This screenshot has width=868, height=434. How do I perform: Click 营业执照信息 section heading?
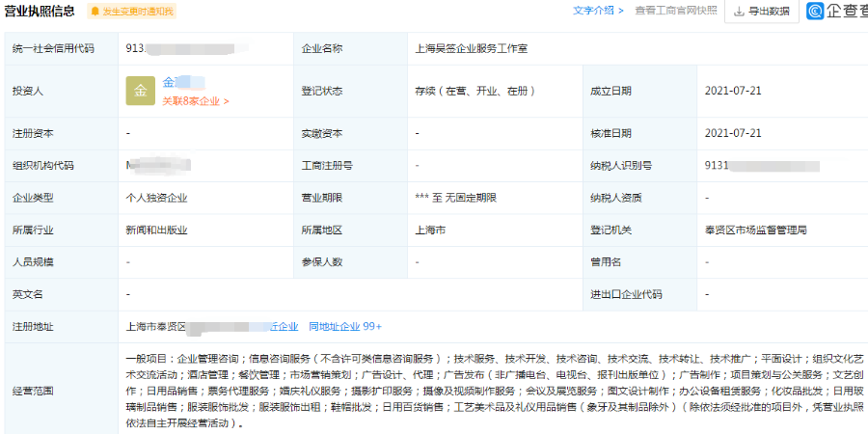point(40,11)
